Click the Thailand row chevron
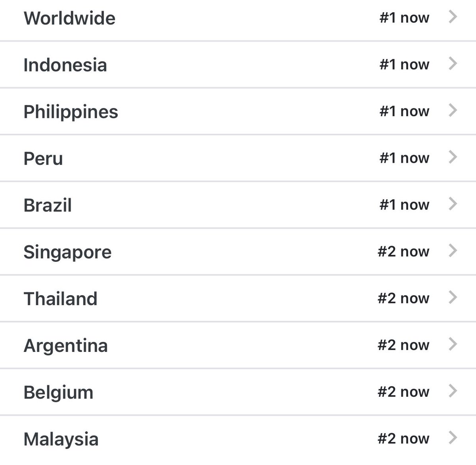Screen dimensions: 476x465 pyautogui.click(x=453, y=298)
